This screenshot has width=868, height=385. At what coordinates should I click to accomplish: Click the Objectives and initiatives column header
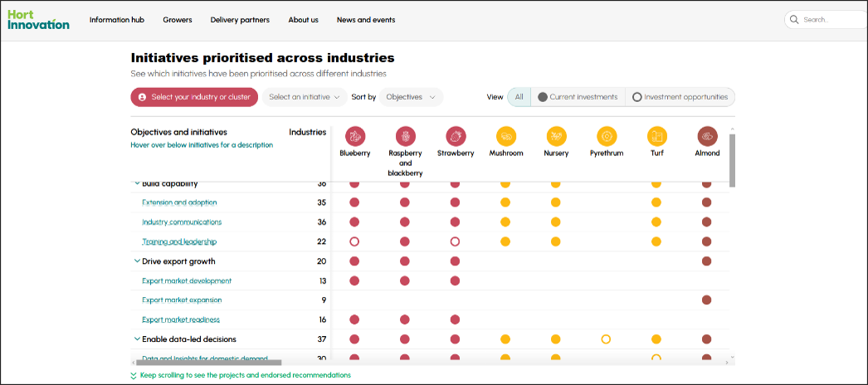[178, 132]
